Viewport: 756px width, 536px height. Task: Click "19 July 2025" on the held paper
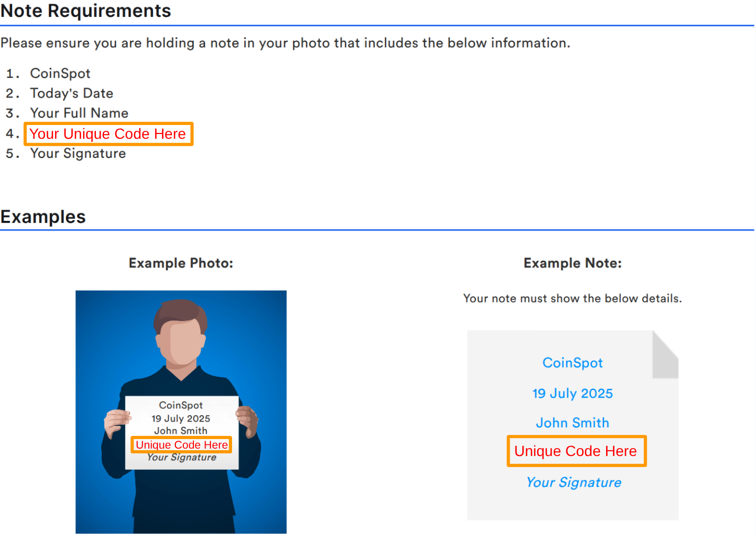[x=181, y=418]
